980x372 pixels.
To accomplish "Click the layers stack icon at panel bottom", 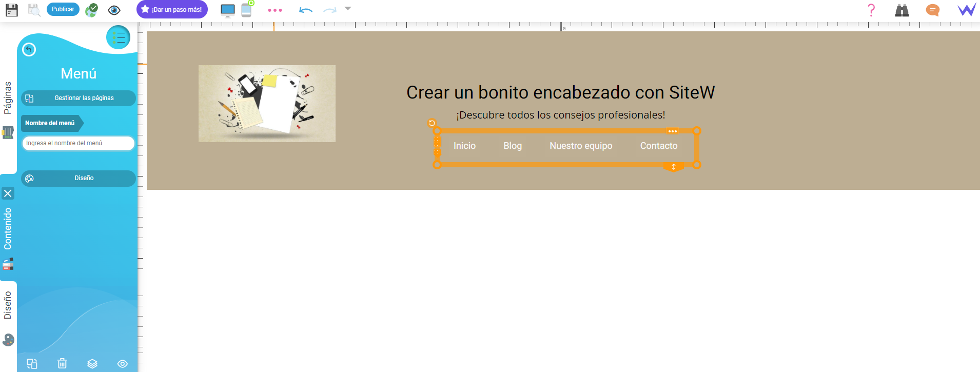I will (92, 363).
